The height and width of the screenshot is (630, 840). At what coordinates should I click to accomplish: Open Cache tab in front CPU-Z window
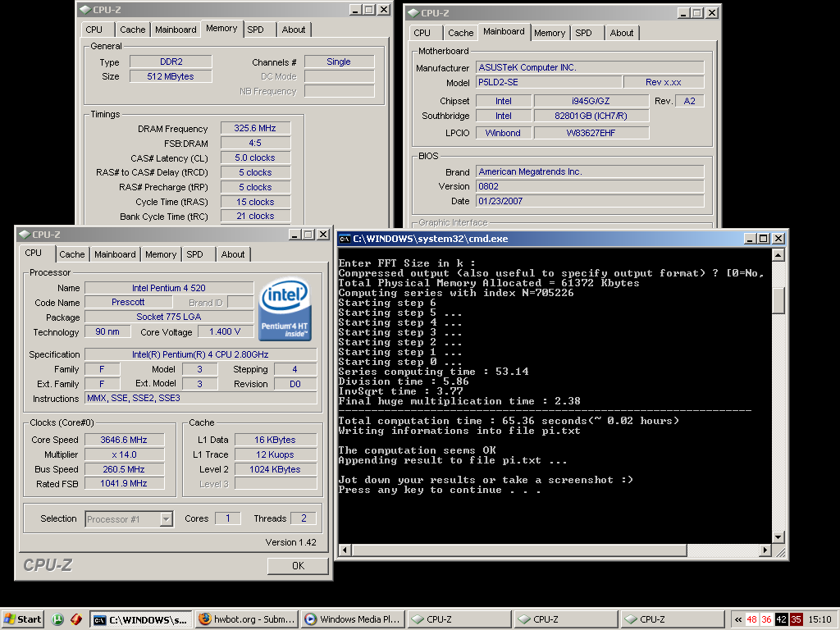[72, 254]
